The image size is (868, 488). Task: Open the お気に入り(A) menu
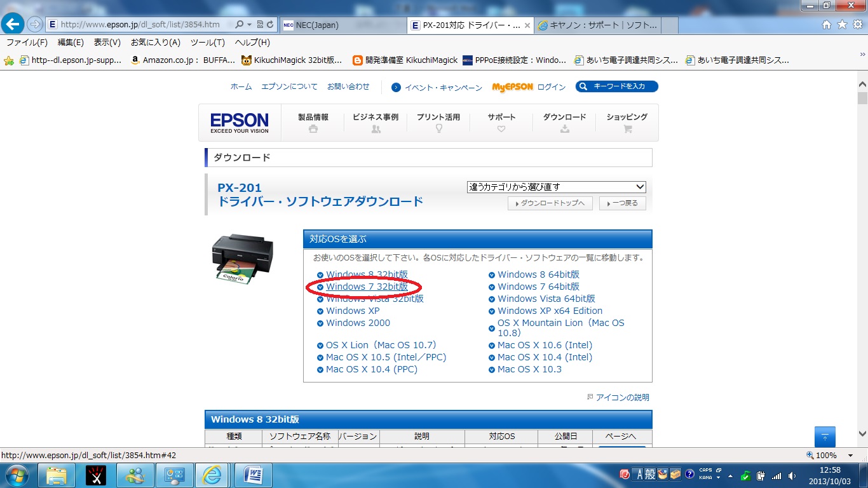(x=156, y=43)
